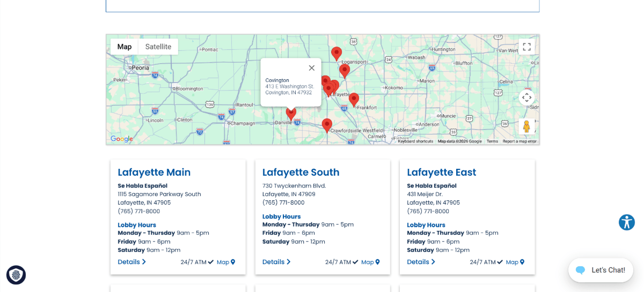Open Lafayette South heading link

pyautogui.click(x=301, y=172)
